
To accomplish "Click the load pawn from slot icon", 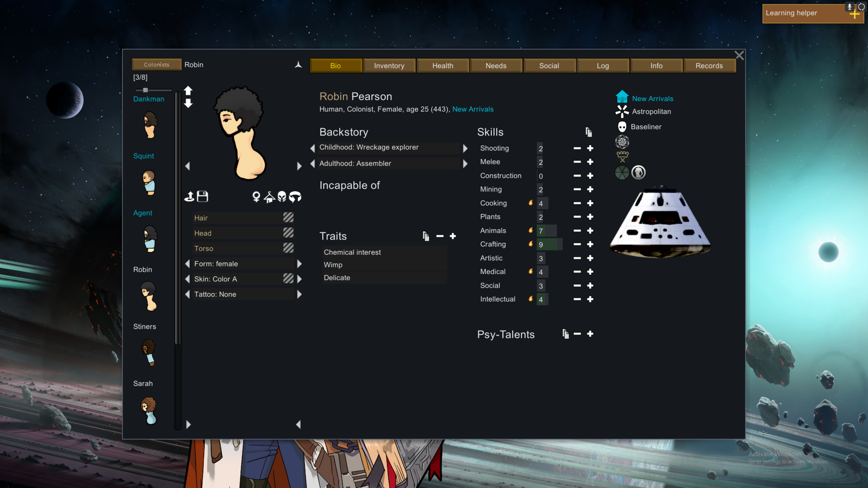I will pyautogui.click(x=189, y=196).
